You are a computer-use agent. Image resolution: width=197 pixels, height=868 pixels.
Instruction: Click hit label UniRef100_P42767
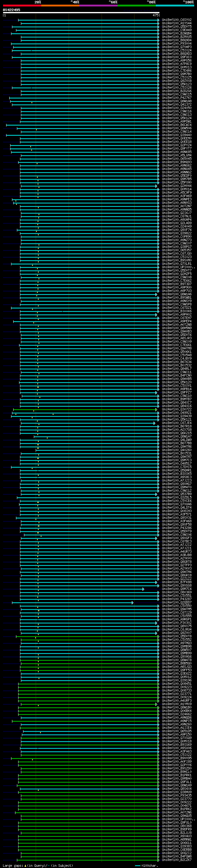click(x=177, y=98)
